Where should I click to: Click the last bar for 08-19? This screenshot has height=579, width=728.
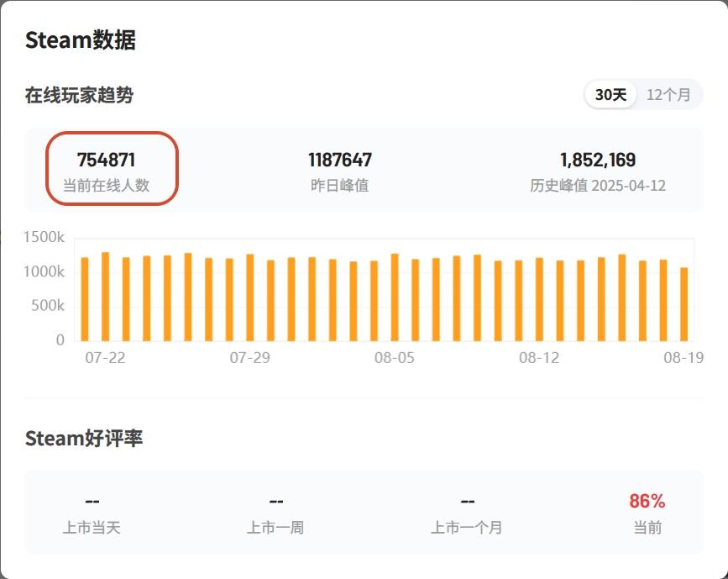[683, 304]
